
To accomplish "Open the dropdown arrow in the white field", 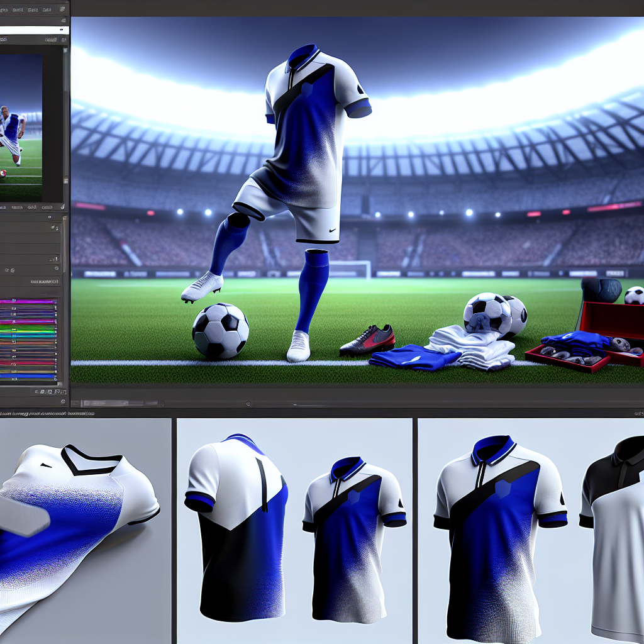I will pos(62,30).
